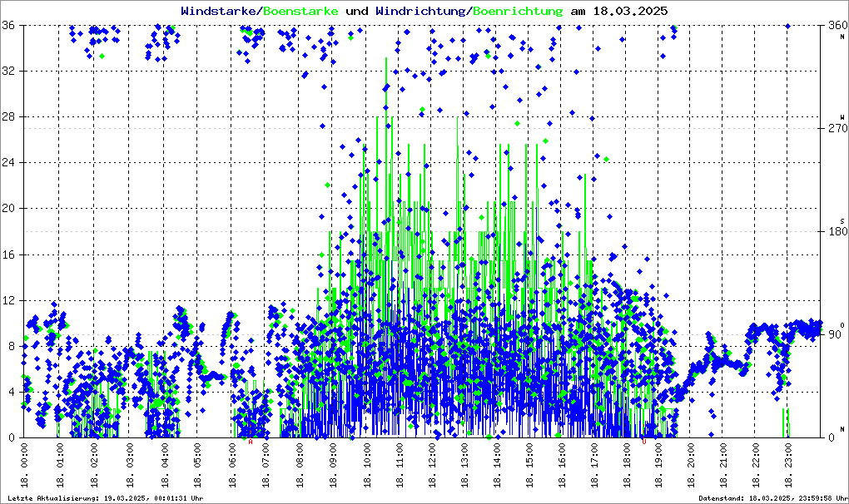Click the word "Windstarke" in chart title

click(x=221, y=12)
